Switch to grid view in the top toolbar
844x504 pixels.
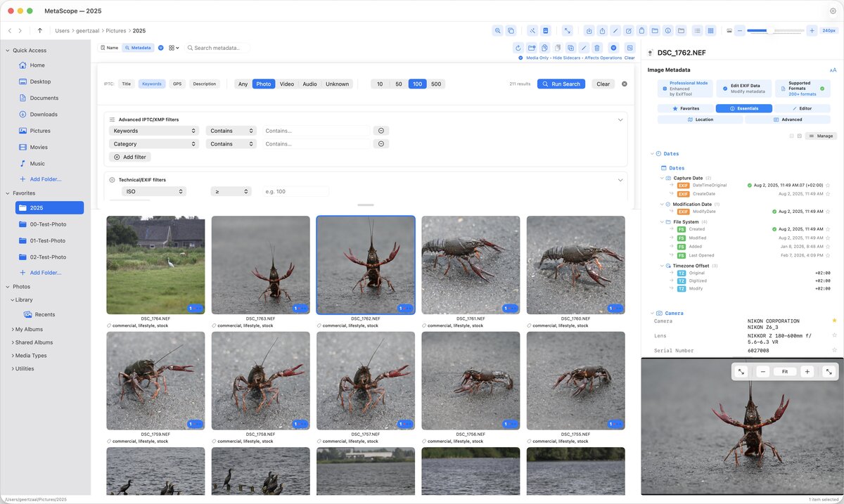712,30
